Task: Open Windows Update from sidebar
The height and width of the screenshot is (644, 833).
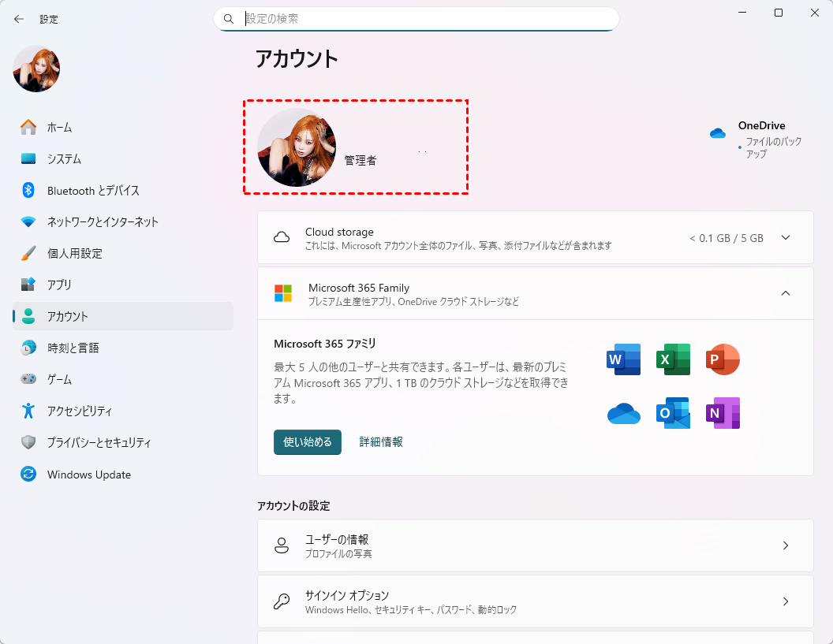Action: coord(88,475)
